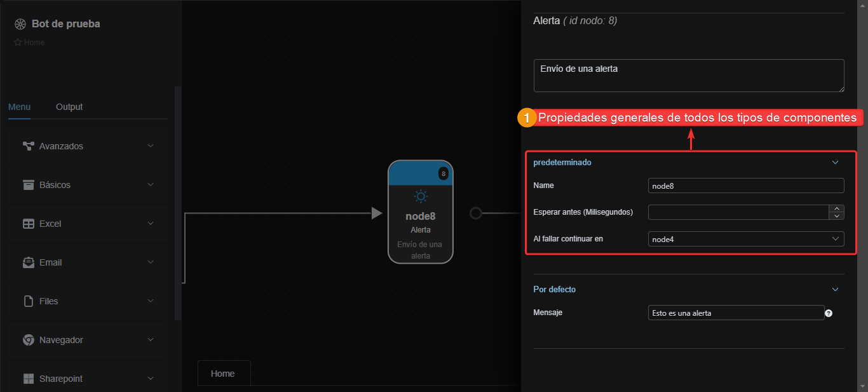
Task: Select the node8 Alerta node on canvas
Action: click(421, 212)
